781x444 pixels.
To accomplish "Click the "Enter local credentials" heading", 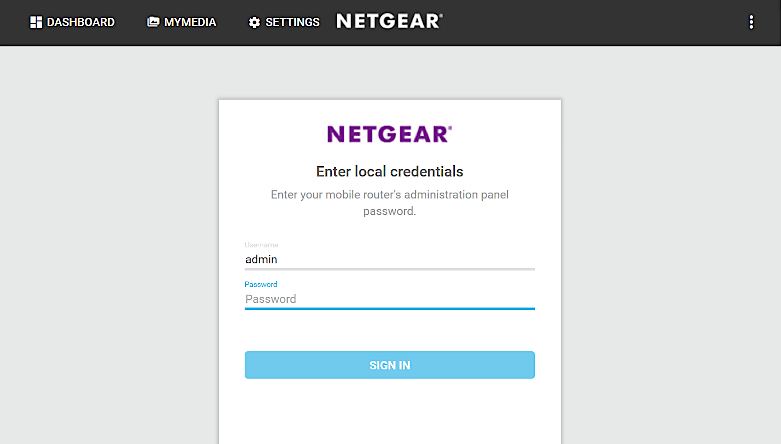I will coord(389,172).
